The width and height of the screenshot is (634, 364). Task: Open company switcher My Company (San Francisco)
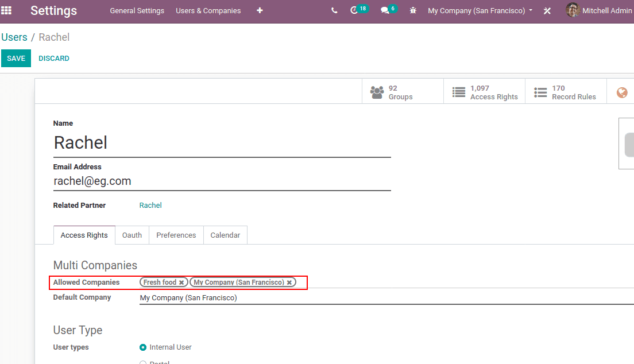point(480,10)
